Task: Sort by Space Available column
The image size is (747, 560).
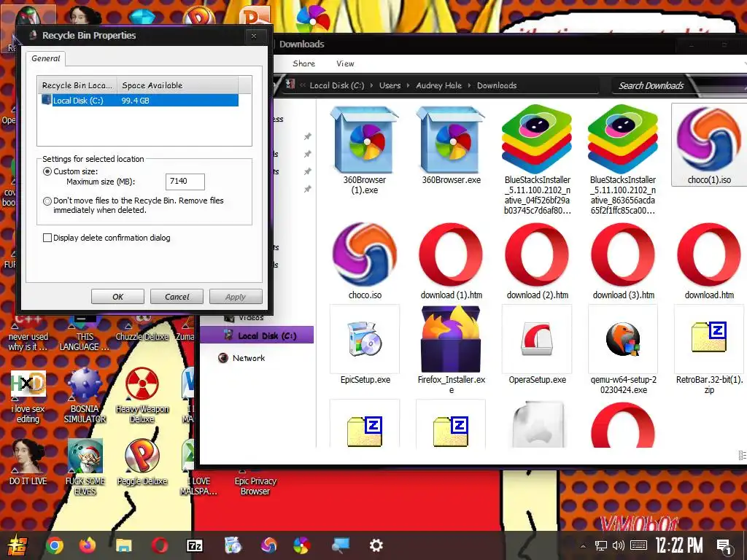Action: click(177, 85)
